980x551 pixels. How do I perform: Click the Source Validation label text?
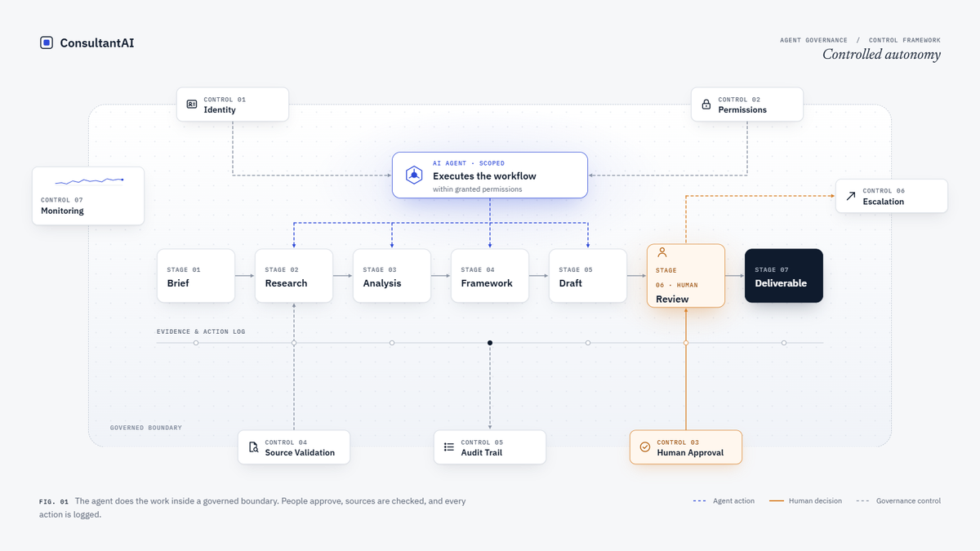300,453
